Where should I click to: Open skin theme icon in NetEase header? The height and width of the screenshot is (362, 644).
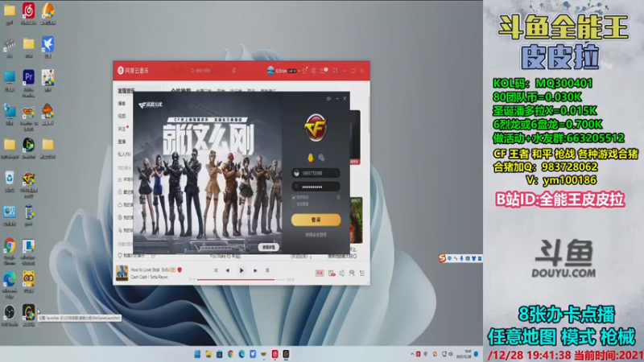[x=305, y=71]
